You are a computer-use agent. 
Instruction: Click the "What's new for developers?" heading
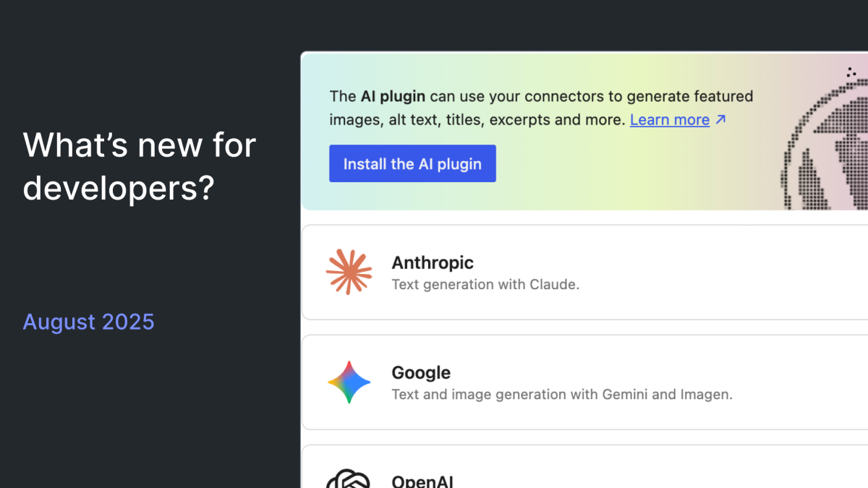(140, 166)
